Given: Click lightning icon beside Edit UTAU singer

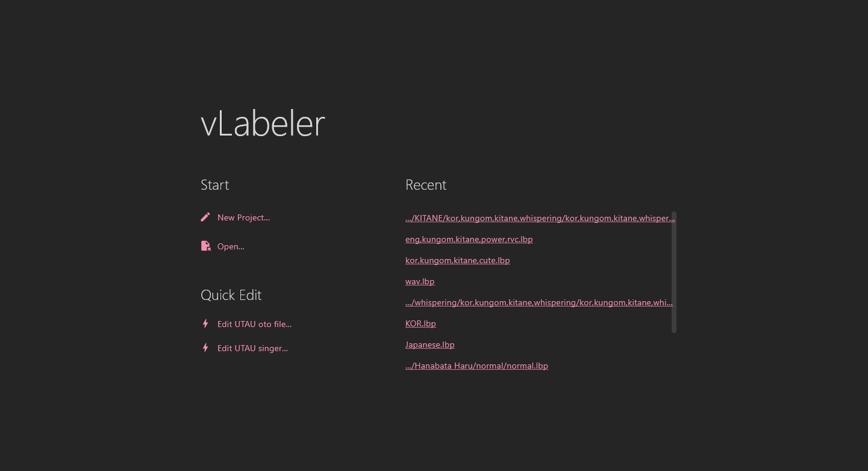Looking at the screenshot, I should point(205,348).
